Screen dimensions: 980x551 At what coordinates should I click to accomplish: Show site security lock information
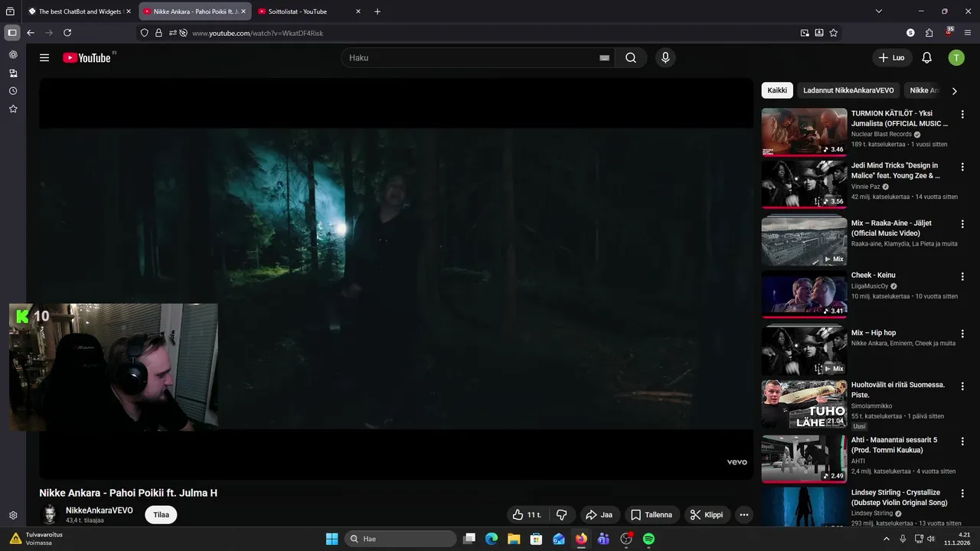pyautogui.click(x=159, y=33)
